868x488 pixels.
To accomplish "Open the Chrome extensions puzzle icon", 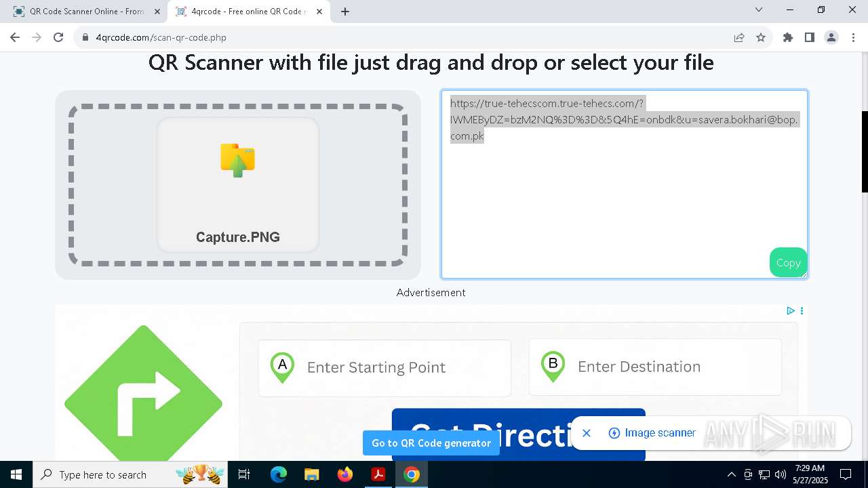I will [788, 37].
